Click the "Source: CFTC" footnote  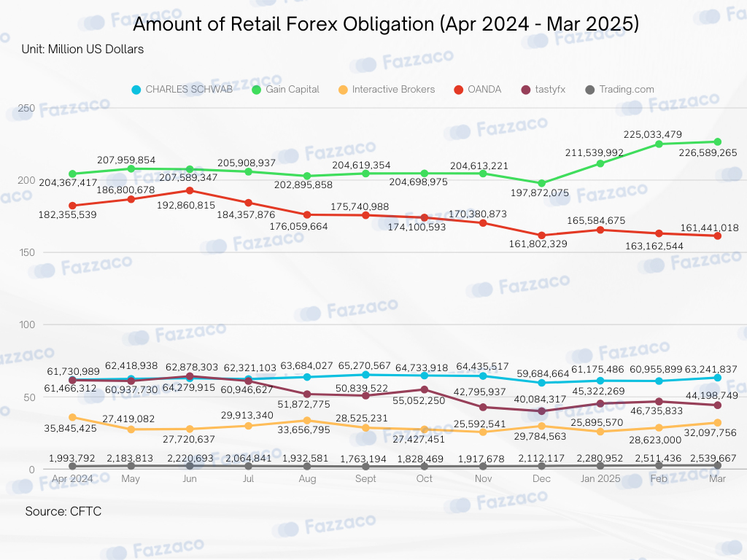[63, 511]
